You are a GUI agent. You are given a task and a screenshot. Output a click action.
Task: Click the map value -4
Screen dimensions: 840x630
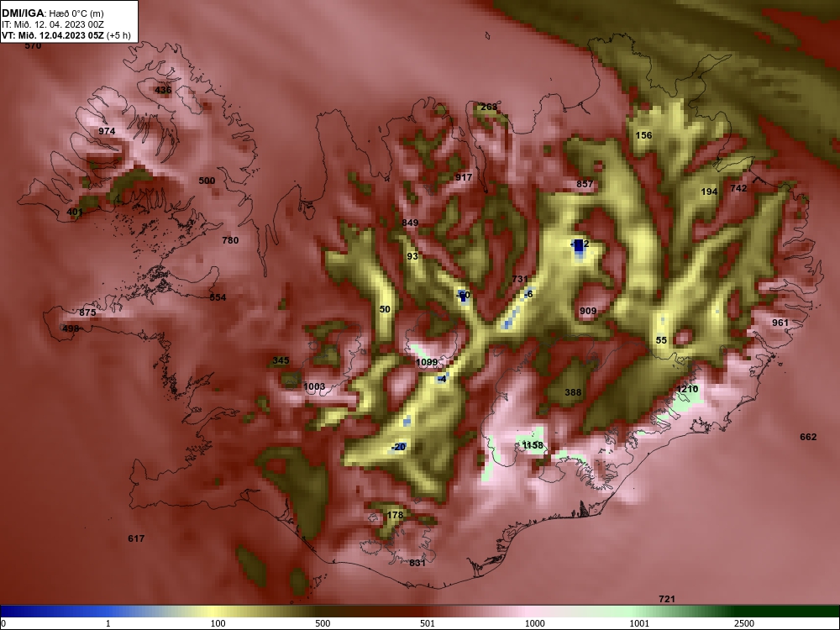[x=442, y=380]
